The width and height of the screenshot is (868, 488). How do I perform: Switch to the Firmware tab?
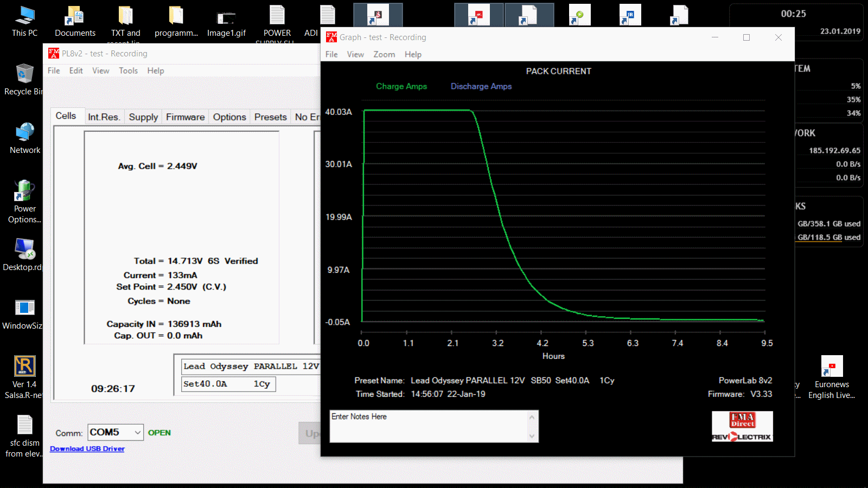pos(185,117)
